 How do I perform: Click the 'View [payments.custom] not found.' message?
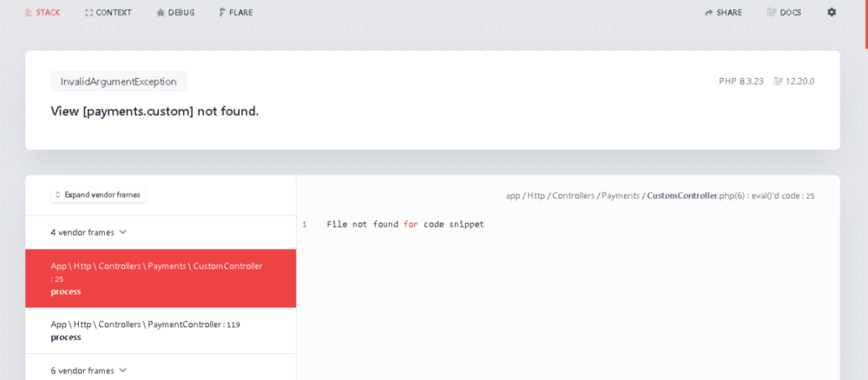155,111
